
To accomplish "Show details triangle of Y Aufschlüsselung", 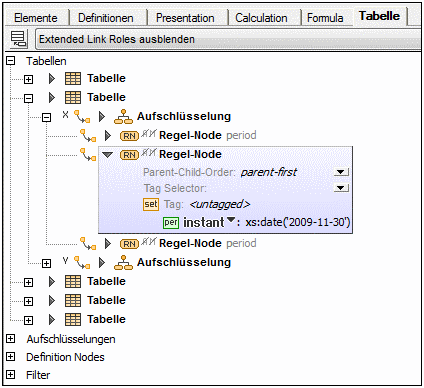I will pos(102,262).
